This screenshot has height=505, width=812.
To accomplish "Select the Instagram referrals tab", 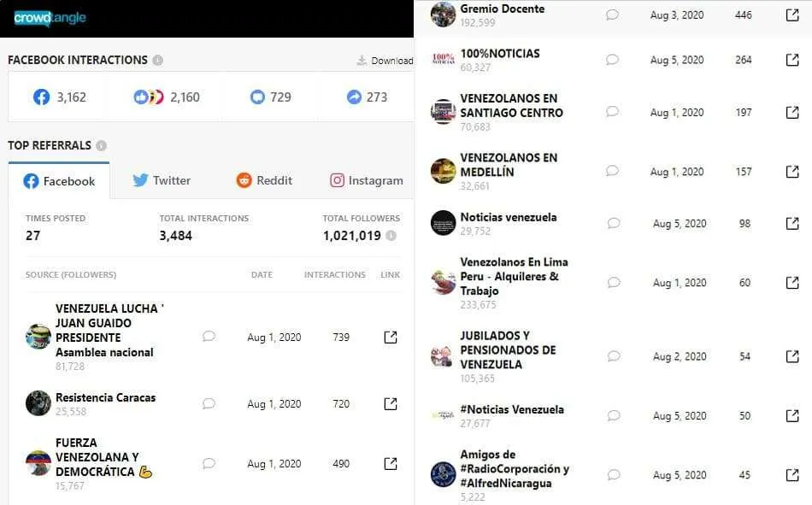I will click(366, 180).
